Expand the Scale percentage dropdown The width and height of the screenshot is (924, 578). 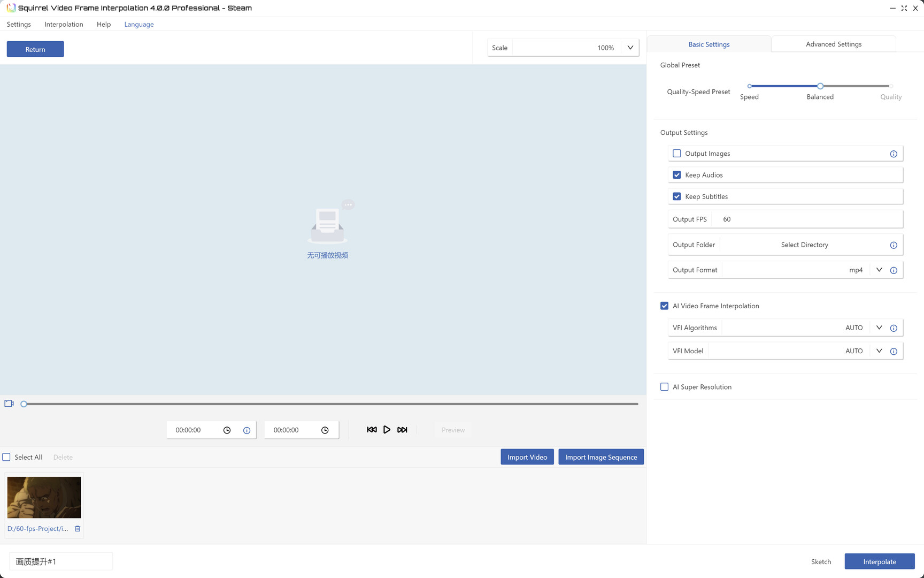630,48
